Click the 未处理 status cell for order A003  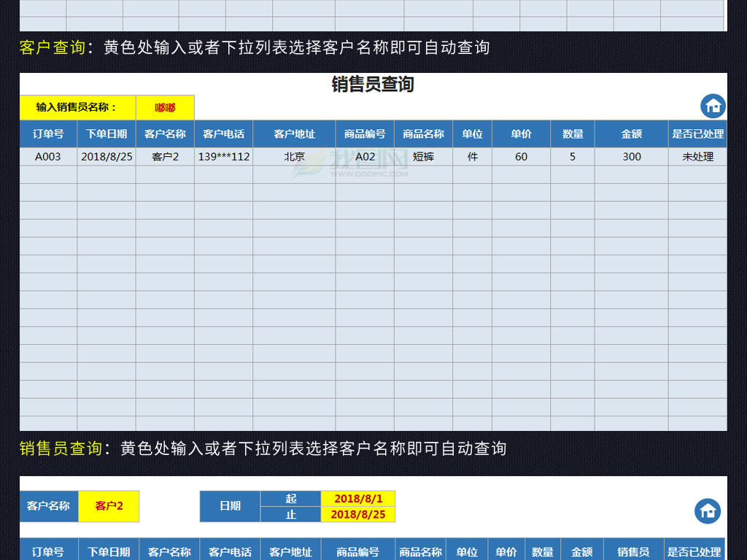697,156
